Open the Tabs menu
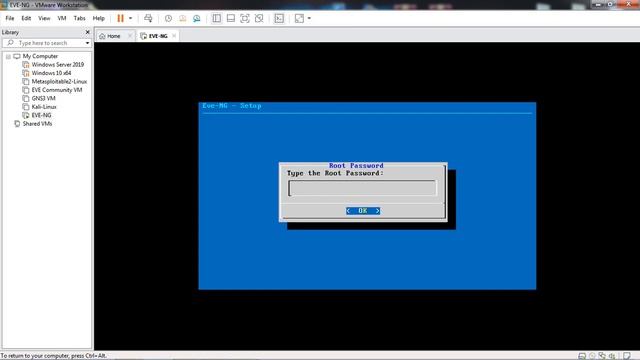 click(79, 18)
